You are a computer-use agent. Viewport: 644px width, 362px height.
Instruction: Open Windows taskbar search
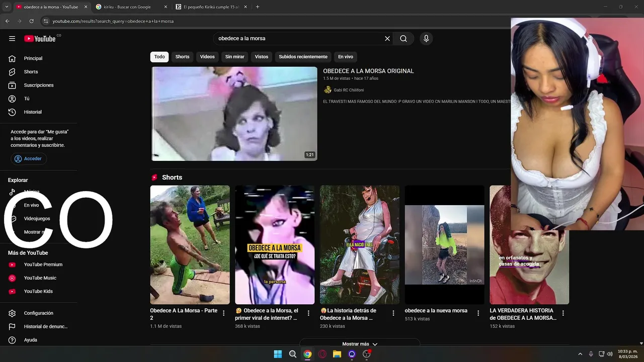pyautogui.click(x=292, y=354)
